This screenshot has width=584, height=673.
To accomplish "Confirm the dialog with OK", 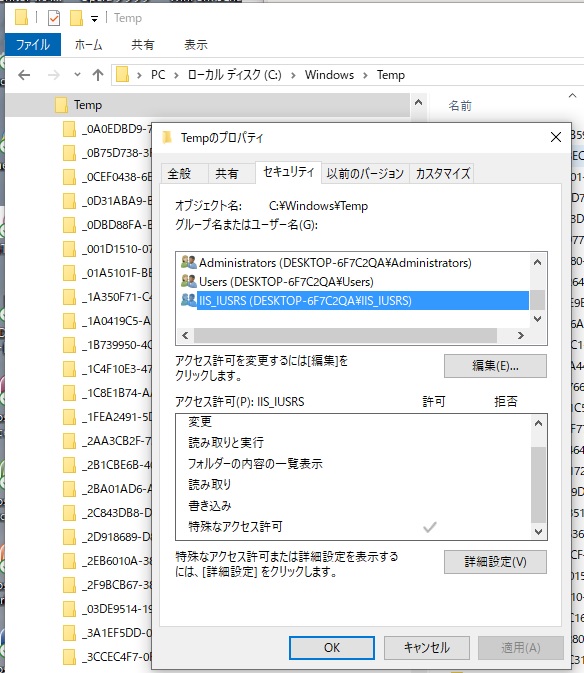I will 332,648.
